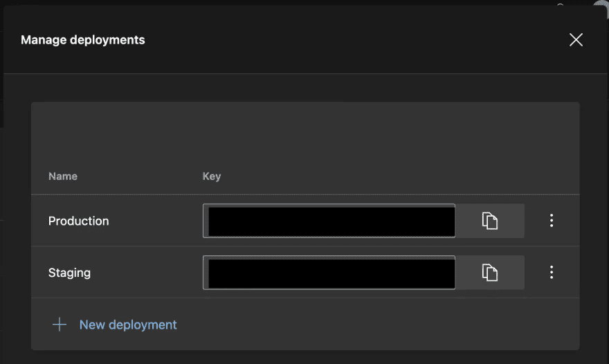Click the plus icon beside New deployment
609x364 pixels.
[60, 325]
